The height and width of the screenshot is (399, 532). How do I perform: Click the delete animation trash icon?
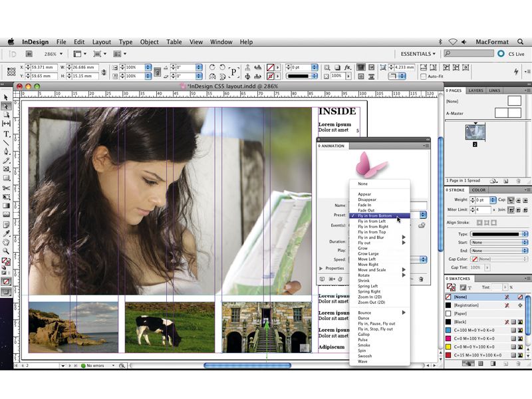[x=422, y=278]
